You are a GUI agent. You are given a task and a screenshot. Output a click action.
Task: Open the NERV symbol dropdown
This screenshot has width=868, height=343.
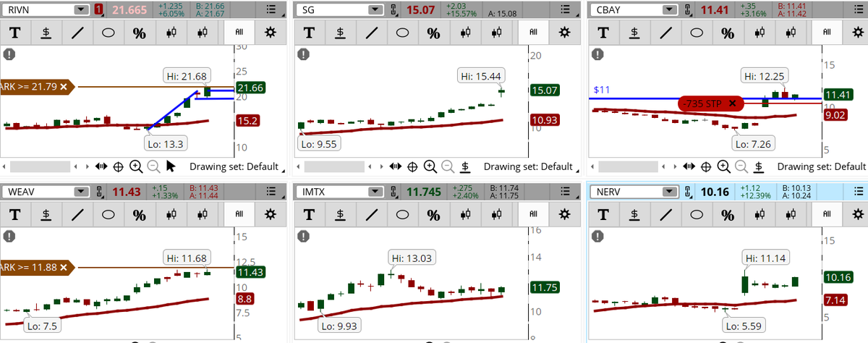click(669, 192)
